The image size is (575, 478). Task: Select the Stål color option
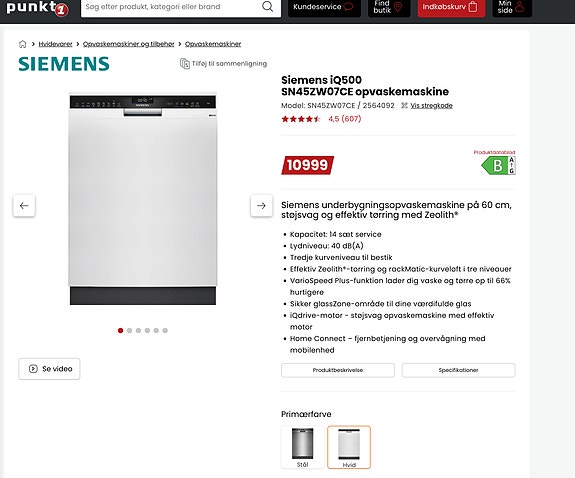point(303,447)
